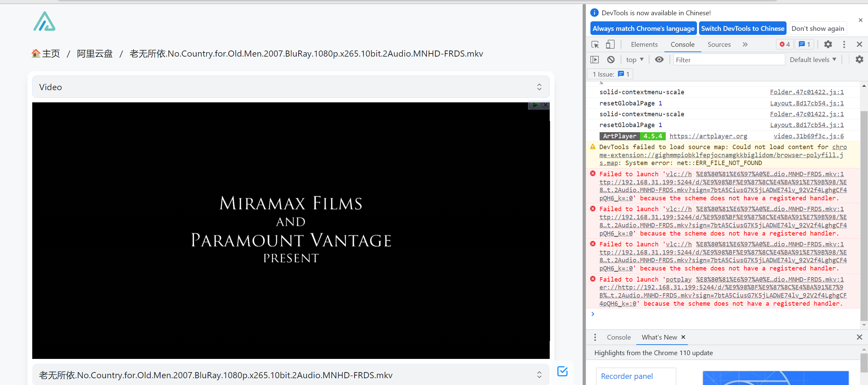Switch to the Sources tab

(x=719, y=44)
